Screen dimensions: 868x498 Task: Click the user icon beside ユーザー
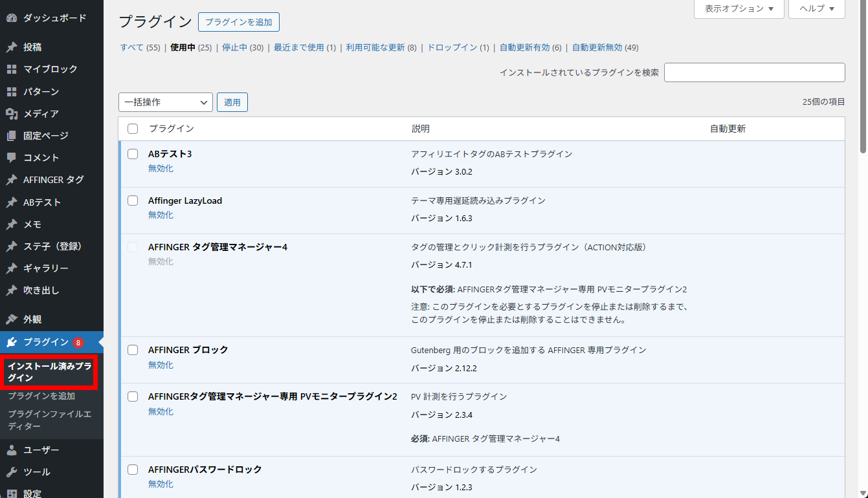(x=12, y=450)
